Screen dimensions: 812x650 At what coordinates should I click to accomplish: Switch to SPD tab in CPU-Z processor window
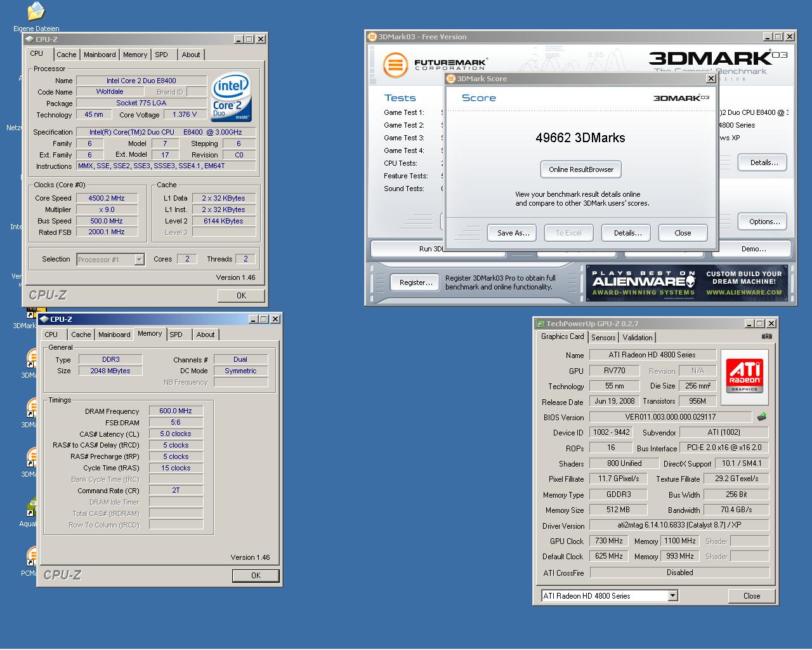162,55
